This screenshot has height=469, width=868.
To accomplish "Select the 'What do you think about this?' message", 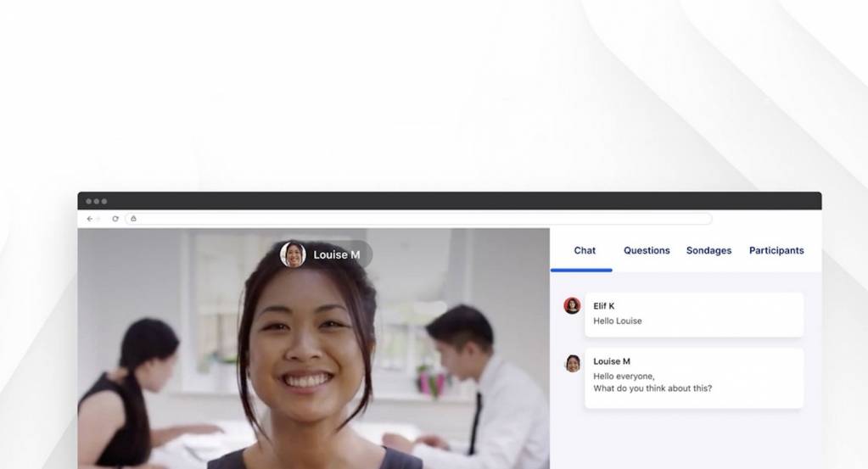I will (652, 388).
